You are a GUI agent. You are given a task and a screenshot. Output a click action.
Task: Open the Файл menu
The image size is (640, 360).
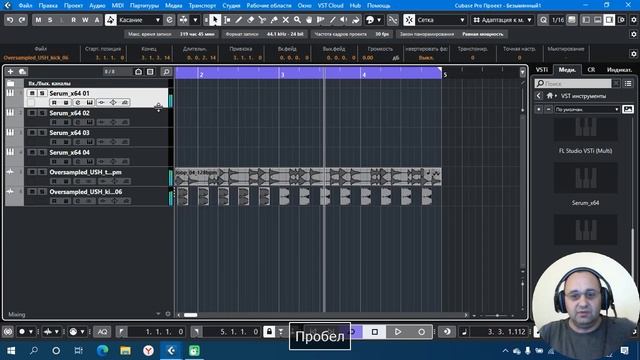25,5
